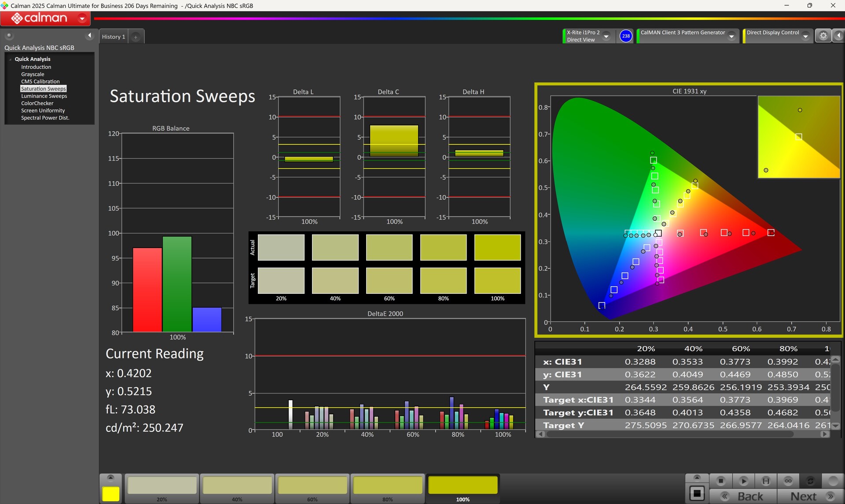Expand the X-Rite i1Pro 2 meter dropdown
The height and width of the screenshot is (504, 845).
[x=606, y=36]
